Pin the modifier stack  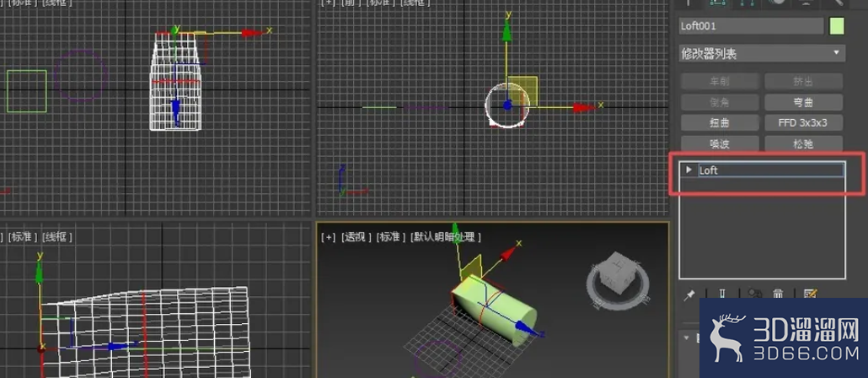point(689,294)
